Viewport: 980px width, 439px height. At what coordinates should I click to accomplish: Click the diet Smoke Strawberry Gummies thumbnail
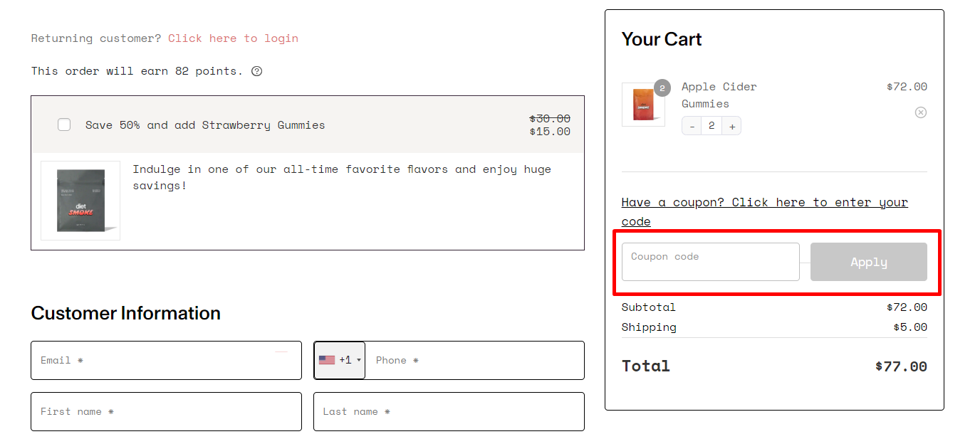click(x=80, y=201)
